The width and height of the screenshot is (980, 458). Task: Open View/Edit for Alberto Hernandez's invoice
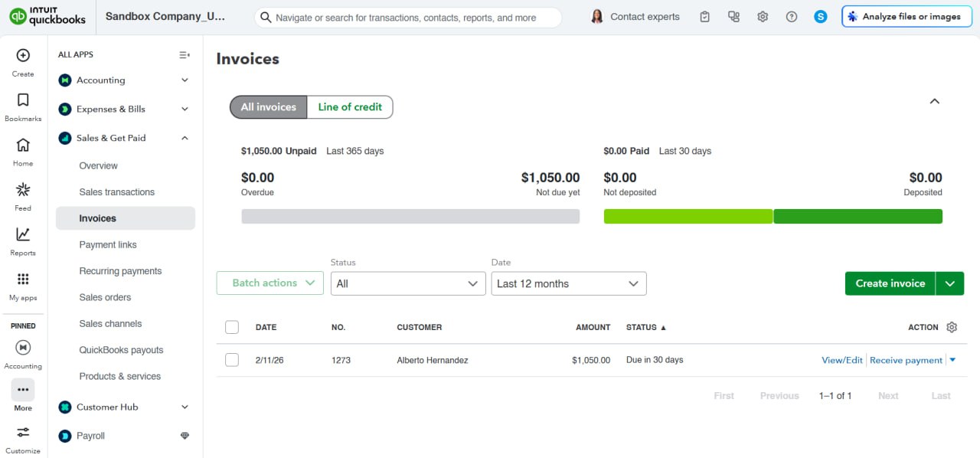(842, 359)
